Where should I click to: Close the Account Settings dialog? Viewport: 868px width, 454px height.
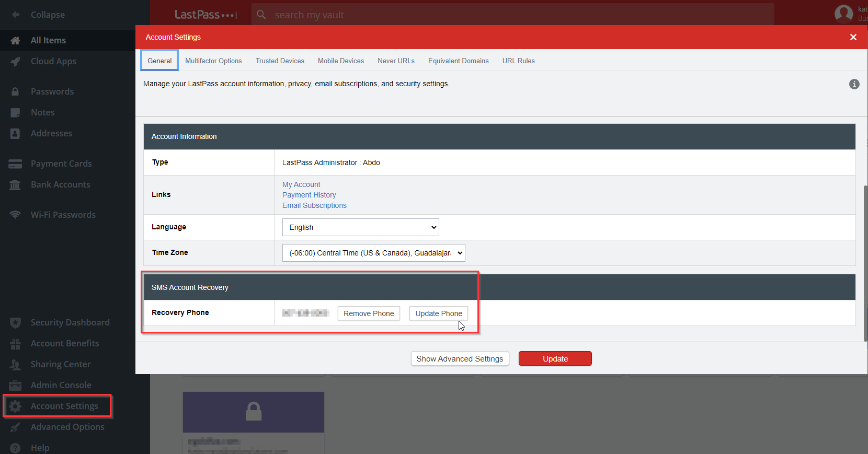853,37
